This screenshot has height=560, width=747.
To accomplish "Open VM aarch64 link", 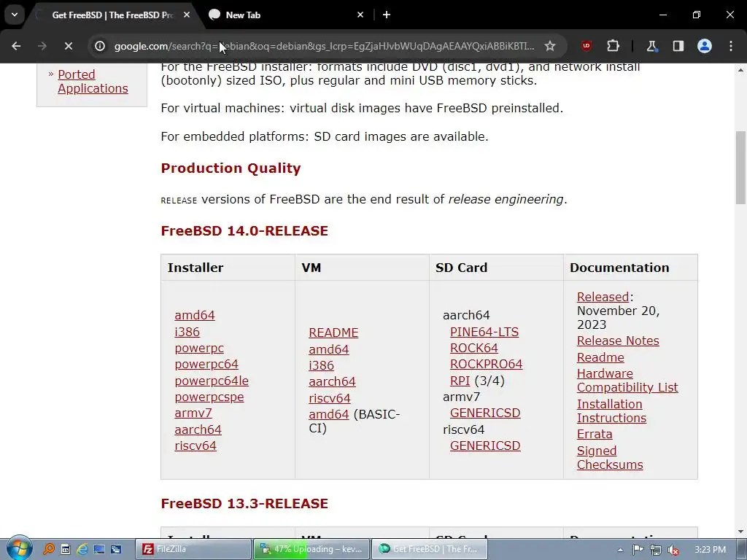I will [x=332, y=381].
